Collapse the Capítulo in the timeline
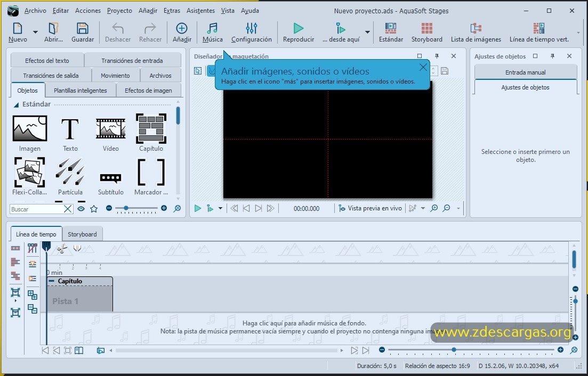588x376 pixels. click(x=51, y=281)
